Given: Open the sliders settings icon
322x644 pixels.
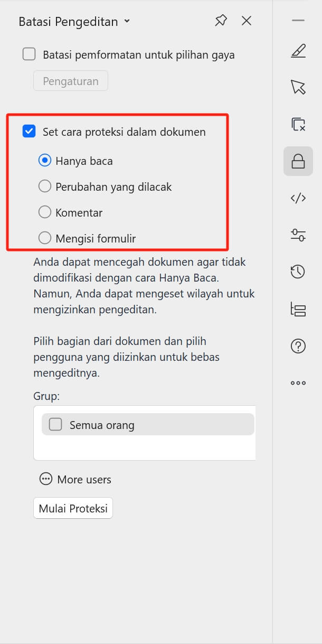Looking at the screenshot, I should [298, 235].
